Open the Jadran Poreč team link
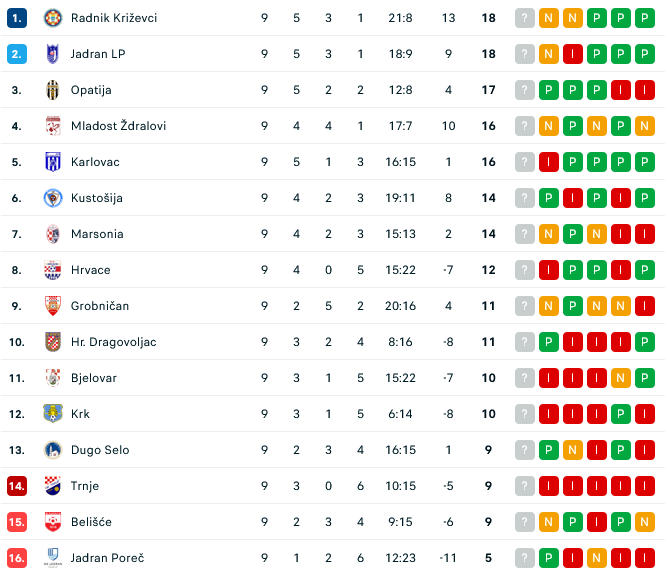Image resolution: width=669 pixels, height=570 pixels. [108, 558]
